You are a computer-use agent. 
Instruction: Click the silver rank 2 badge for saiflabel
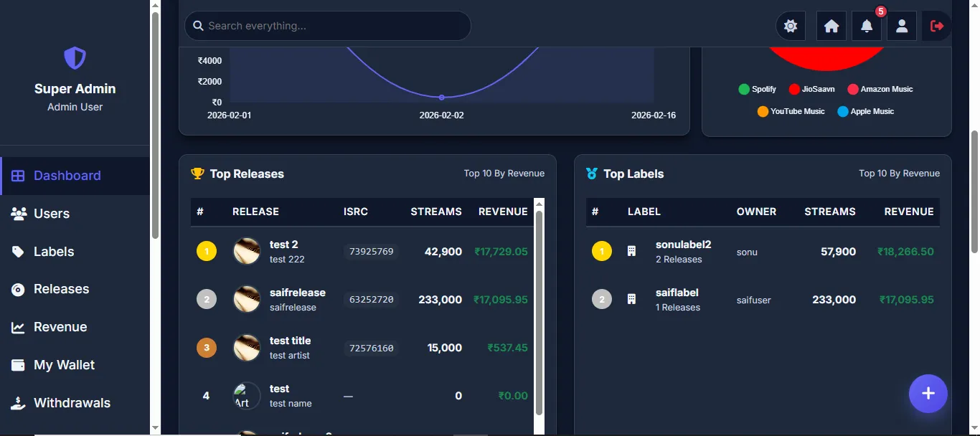tap(602, 300)
